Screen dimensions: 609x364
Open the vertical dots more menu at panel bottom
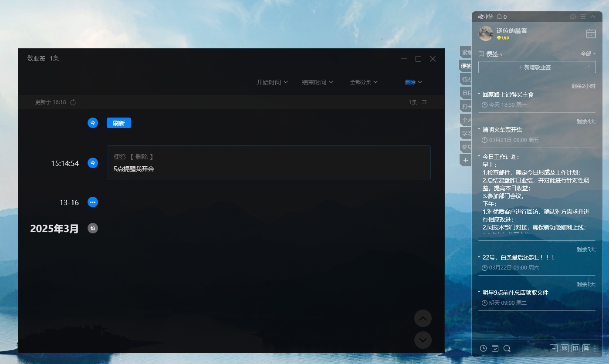tap(595, 348)
